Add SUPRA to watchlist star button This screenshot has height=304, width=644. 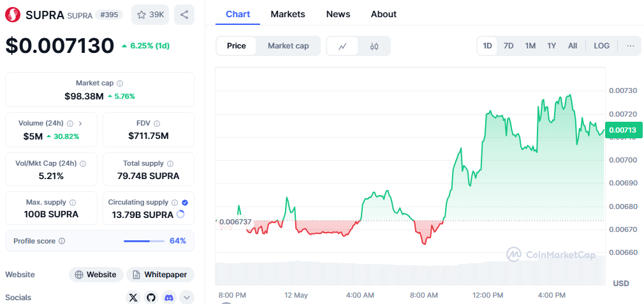[x=150, y=15]
